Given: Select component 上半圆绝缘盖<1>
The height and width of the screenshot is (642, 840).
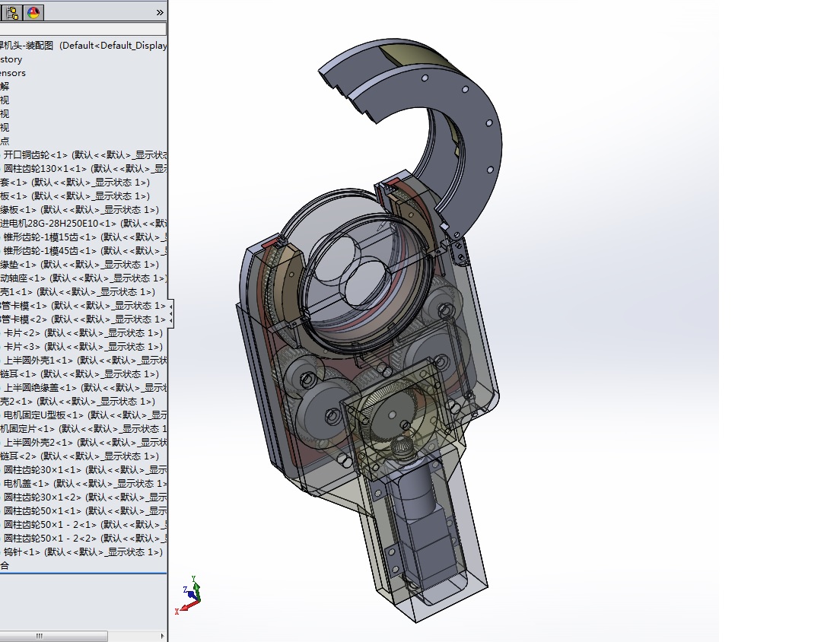Looking at the screenshot, I should tap(85, 388).
